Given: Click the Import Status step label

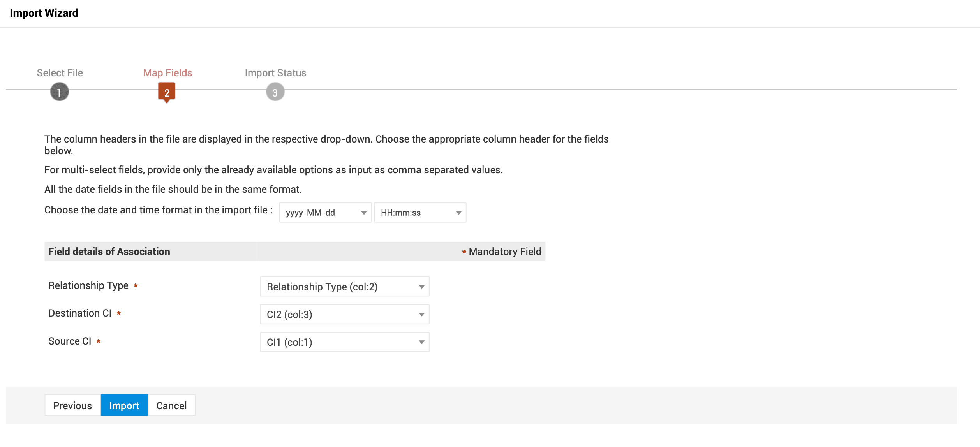Looking at the screenshot, I should pos(275,73).
